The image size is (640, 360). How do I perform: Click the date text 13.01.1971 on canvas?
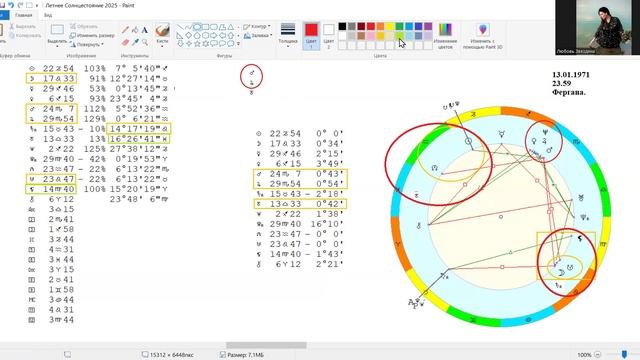click(571, 75)
